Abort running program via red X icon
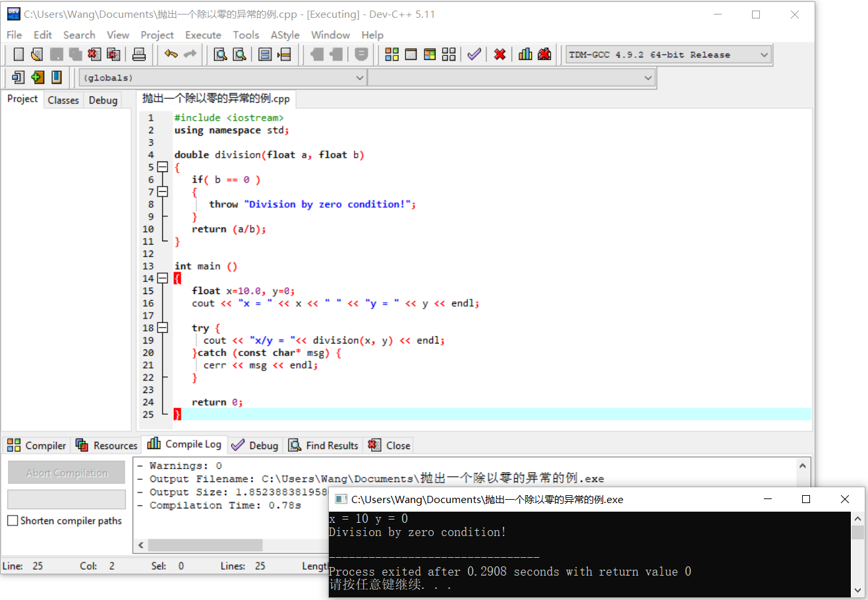The image size is (868, 600). pos(500,54)
